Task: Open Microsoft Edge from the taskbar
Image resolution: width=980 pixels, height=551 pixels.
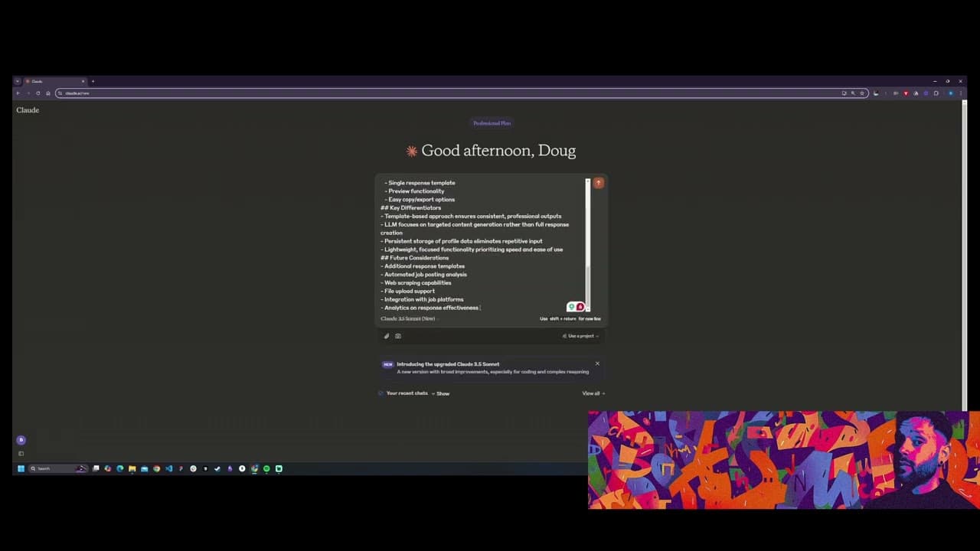Action: tap(120, 468)
